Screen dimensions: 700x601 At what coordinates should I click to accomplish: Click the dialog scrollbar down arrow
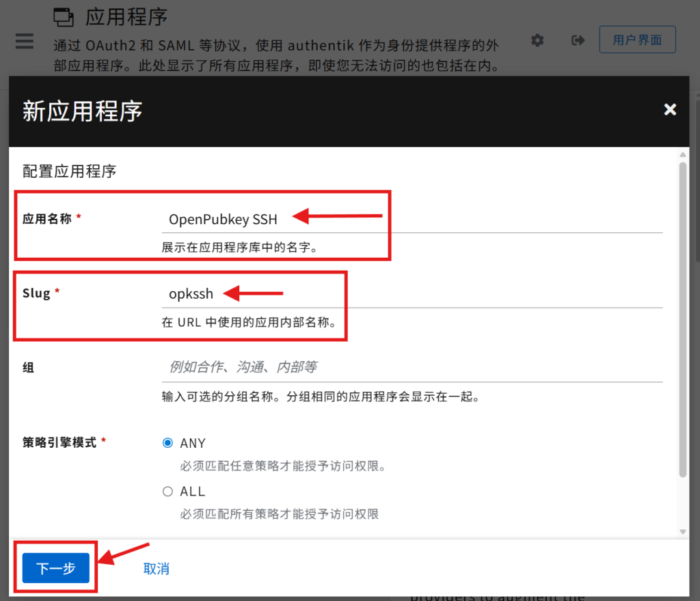pos(682,531)
